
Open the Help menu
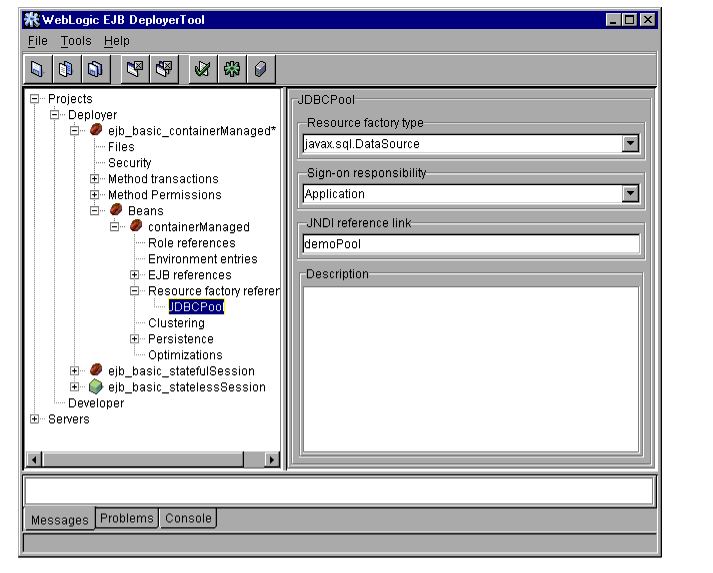click(x=116, y=41)
